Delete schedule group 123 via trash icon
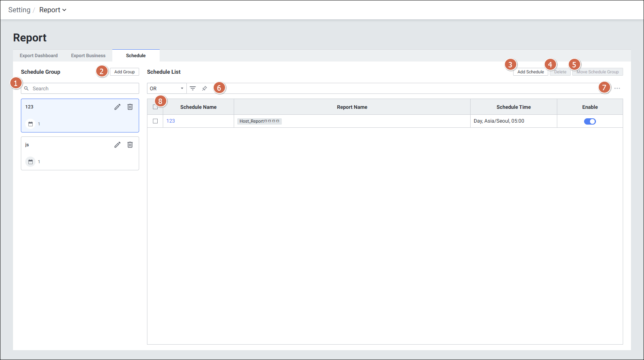The image size is (644, 360). 130,107
